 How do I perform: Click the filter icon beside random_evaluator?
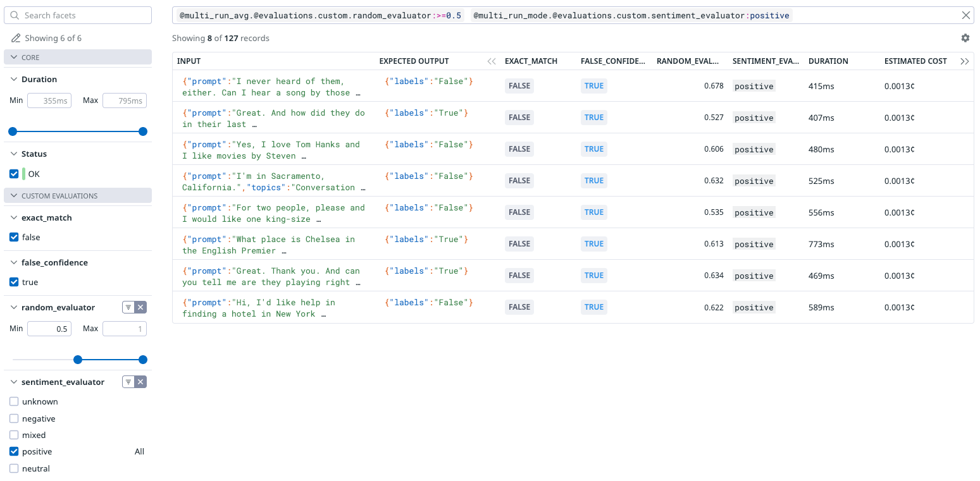[128, 307]
